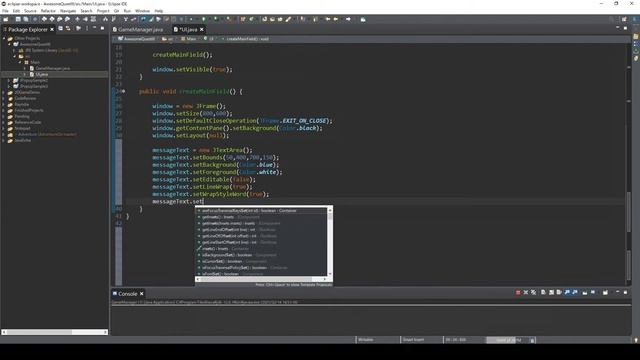Open Console dropdown icon in Console toolbar
Viewport: 640px width, 360px height.
605,293
